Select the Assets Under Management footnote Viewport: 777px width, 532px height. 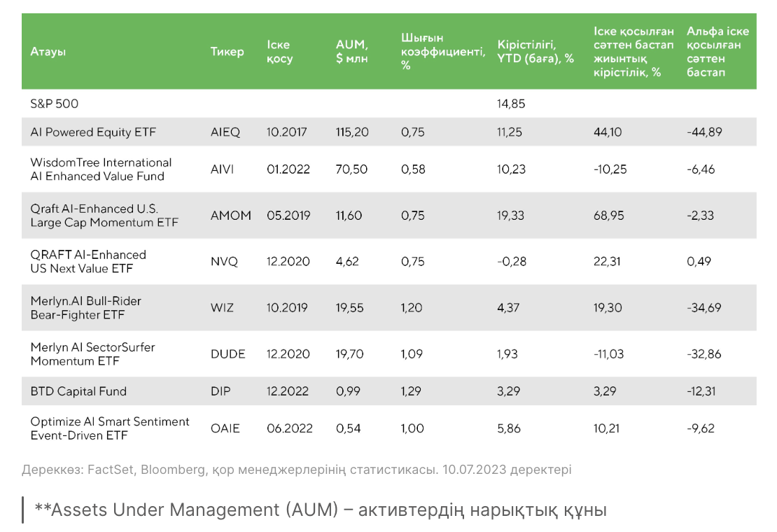tap(321, 510)
